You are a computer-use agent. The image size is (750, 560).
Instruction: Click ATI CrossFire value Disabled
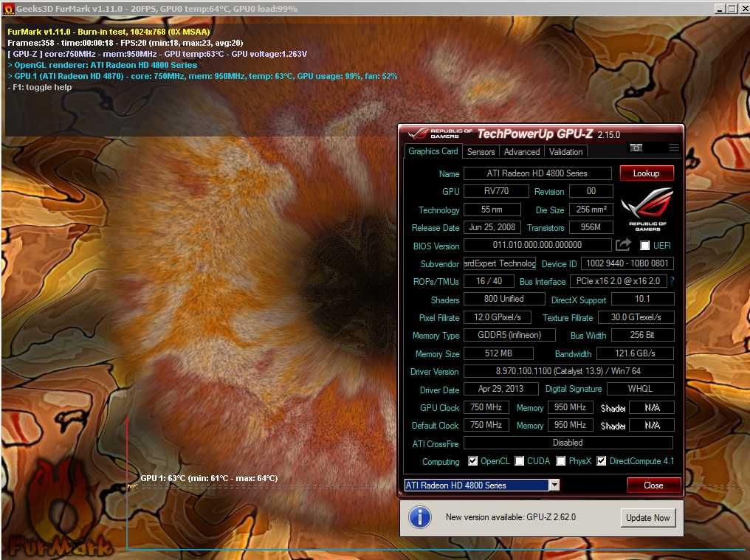pyautogui.click(x=568, y=443)
